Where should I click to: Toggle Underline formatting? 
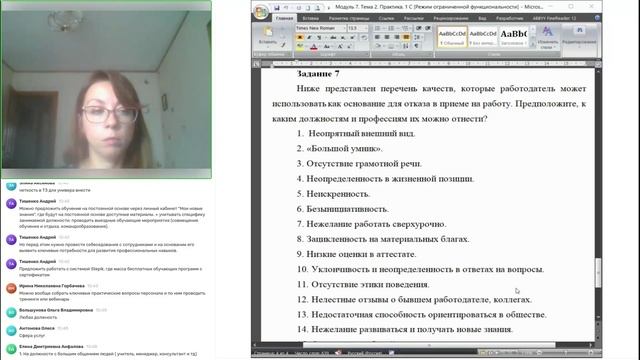[319, 37]
